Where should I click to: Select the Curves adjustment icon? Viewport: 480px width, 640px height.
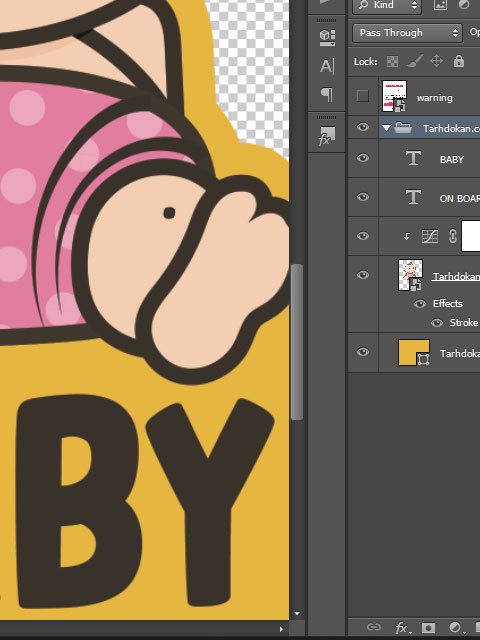click(x=430, y=236)
